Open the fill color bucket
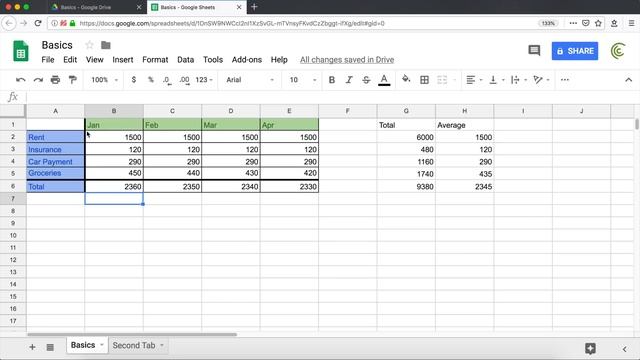This screenshot has width=640, height=360. 406,79
